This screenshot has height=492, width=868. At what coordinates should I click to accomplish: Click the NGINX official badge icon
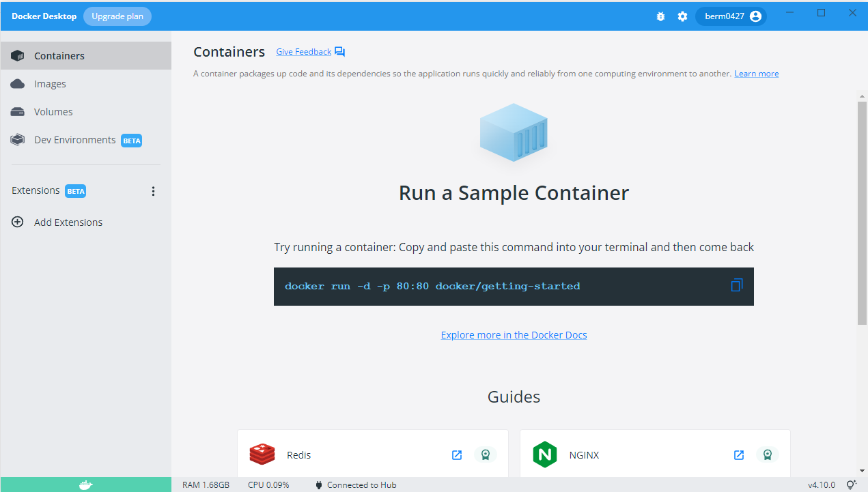(x=767, y=455)
